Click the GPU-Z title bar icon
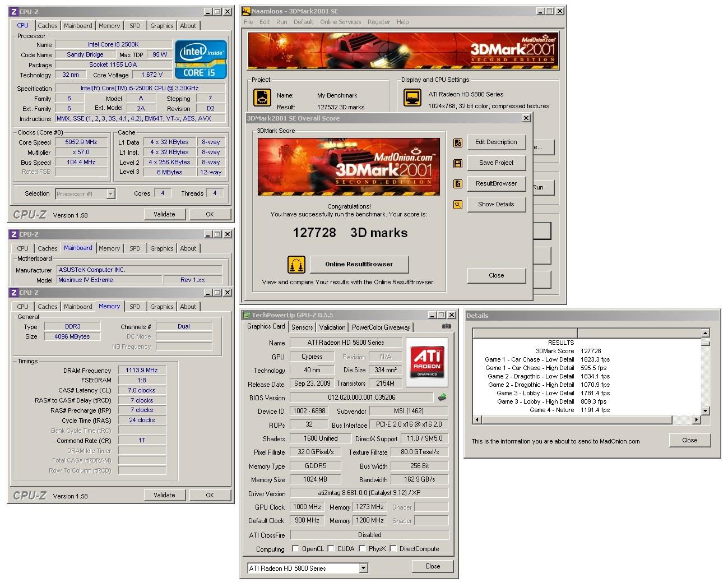This screenshot has height=587, width=728. coord(246,315)
